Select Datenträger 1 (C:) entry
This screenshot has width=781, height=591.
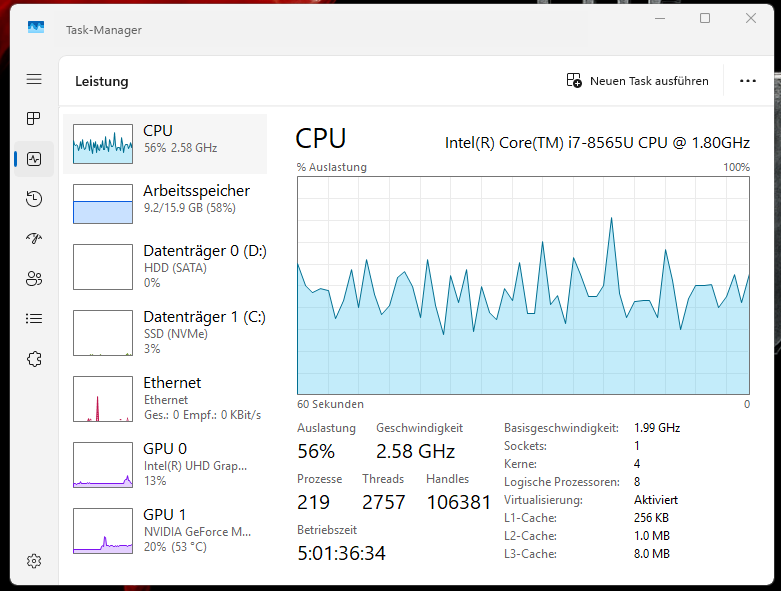(165, 332)
